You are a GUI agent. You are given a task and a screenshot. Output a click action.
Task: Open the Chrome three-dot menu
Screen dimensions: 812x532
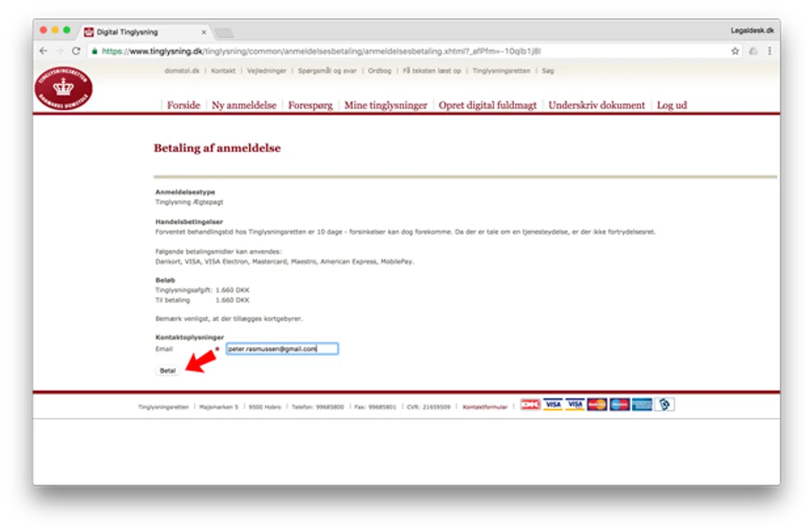[769, 51]
